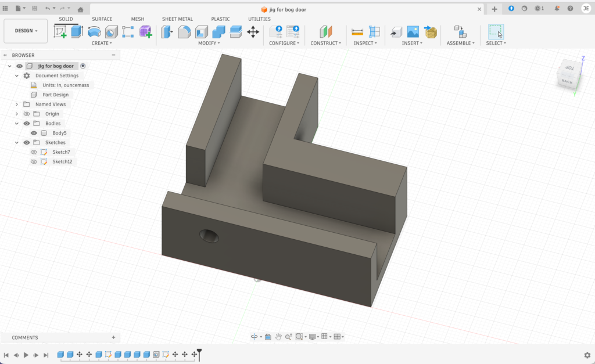Screen dimensions: 595x364
Task: Select the Fillet tool in Modify
Action: point(184,32)
